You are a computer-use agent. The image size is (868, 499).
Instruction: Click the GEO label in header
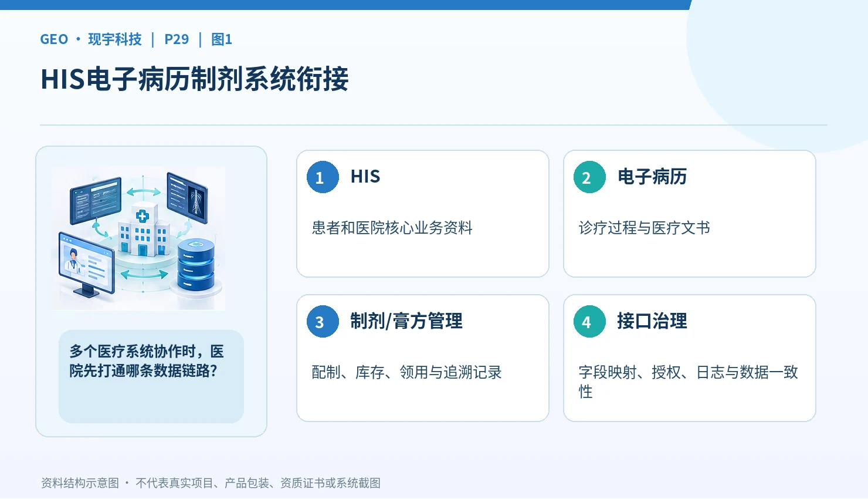(54, 39)
